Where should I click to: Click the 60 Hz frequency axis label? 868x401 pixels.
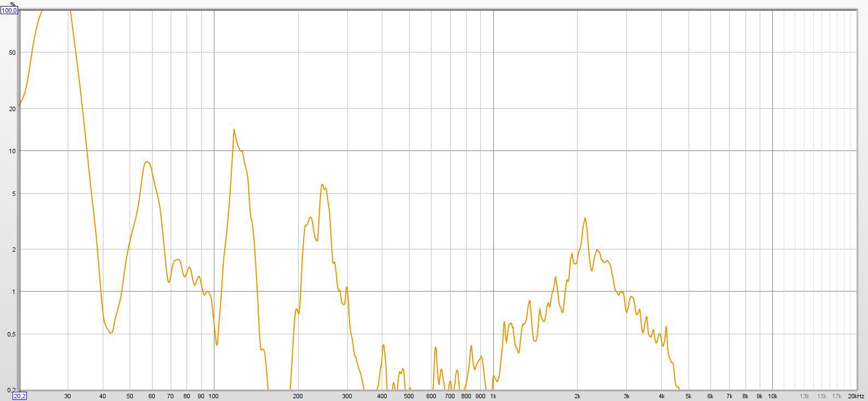click(152, 396)
